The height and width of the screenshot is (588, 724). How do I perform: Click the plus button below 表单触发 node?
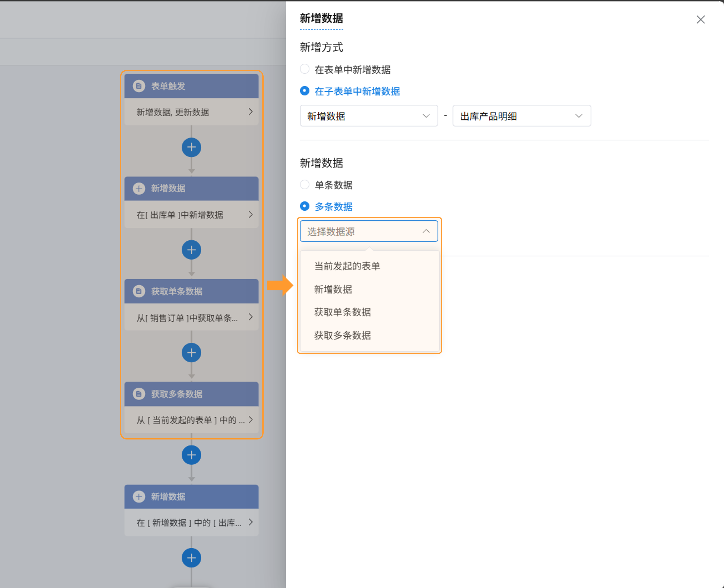point(191,147)
